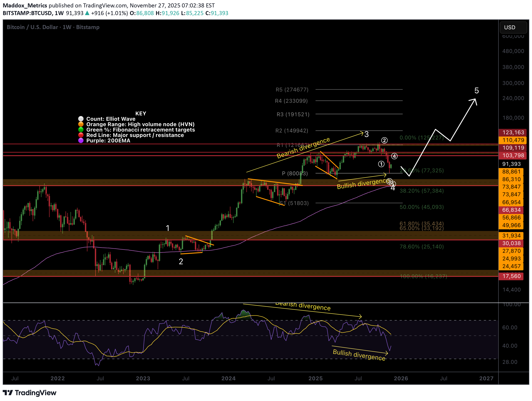The width and height of the screenshot is (532, 401).
Task: Select the white Elliot Wave count dot in KEY
Action: (x=81, y=118)
